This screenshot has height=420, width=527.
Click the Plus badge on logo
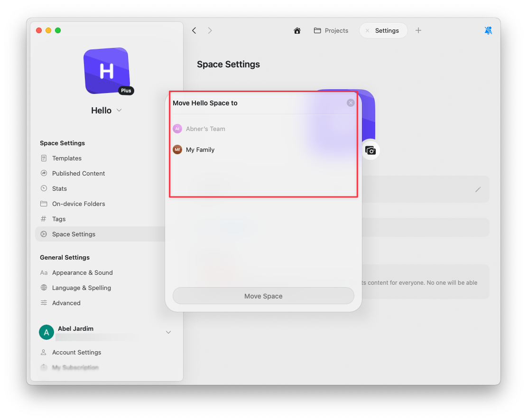126,91
